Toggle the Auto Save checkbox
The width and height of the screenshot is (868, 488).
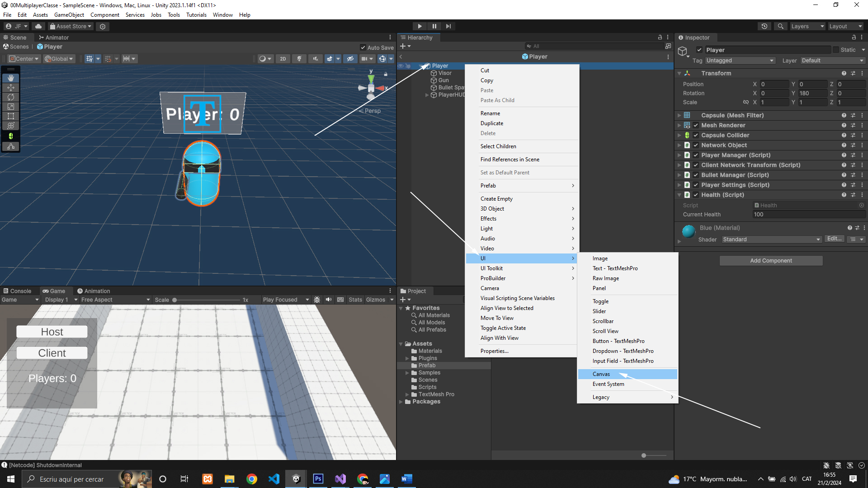click(x=363, y=47)
